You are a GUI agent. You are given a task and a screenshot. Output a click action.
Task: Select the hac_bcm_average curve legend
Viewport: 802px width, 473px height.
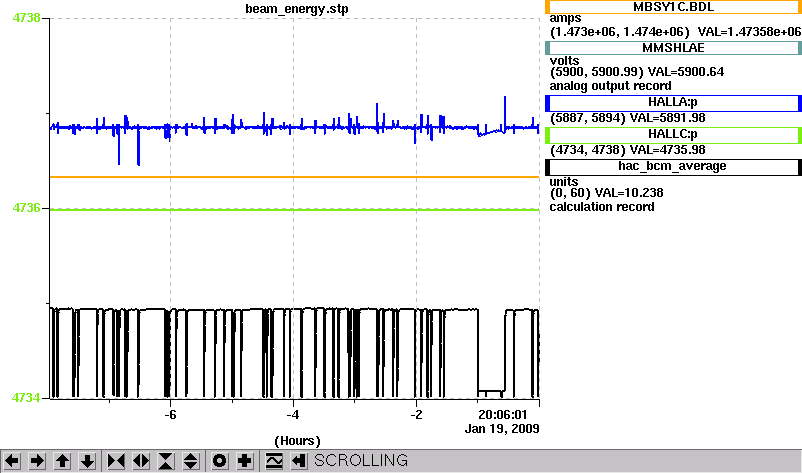click(673, 167)
